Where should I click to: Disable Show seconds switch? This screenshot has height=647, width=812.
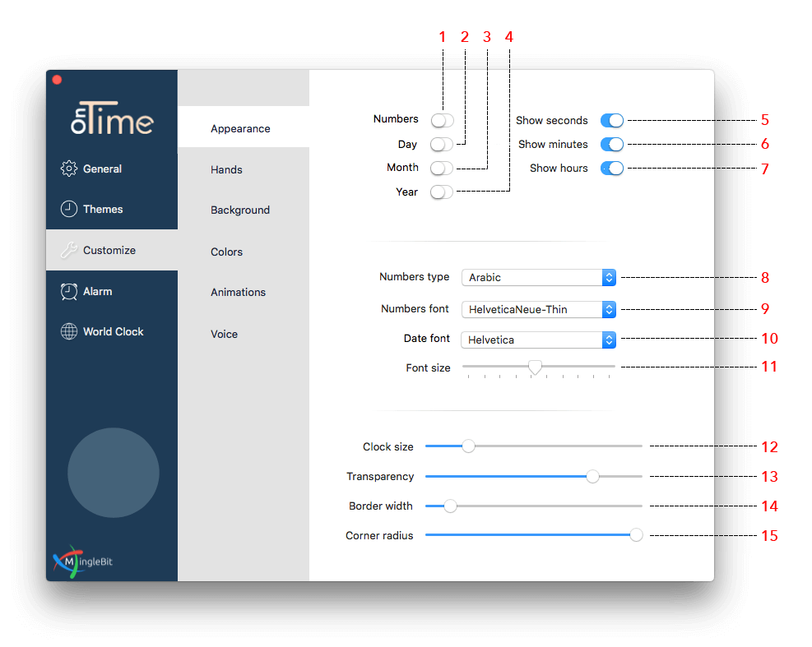612,121
